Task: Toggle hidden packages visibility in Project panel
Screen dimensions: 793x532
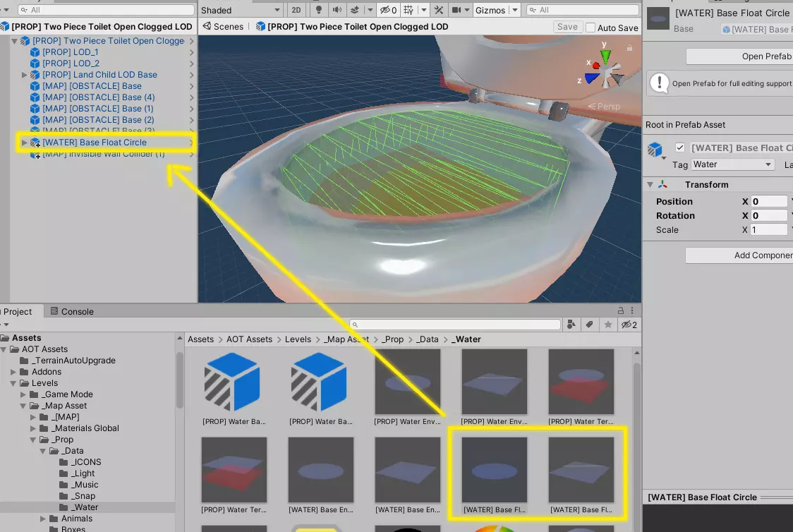Action: [629, 325]
